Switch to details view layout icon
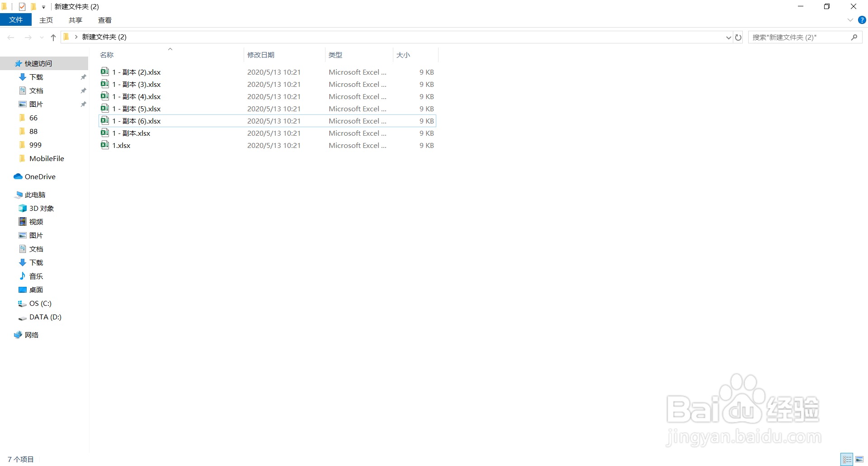The height and width of the screenshot is (466, 868). tap(847, 459)
